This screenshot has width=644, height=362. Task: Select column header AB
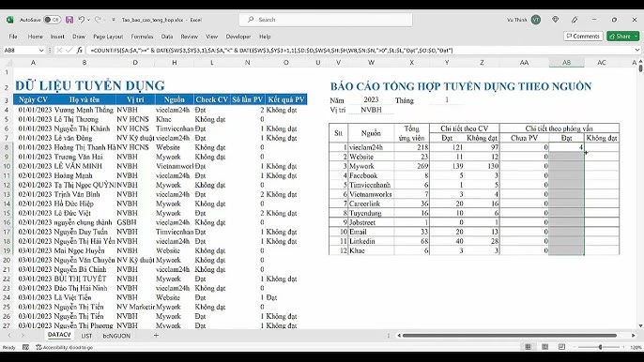tap(566, 63)
